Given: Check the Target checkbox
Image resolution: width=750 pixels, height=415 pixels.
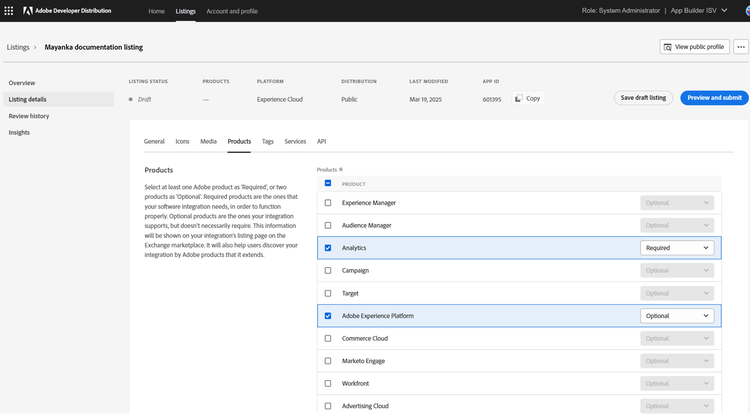Looking at the screenshot, I should coord(328,293).
